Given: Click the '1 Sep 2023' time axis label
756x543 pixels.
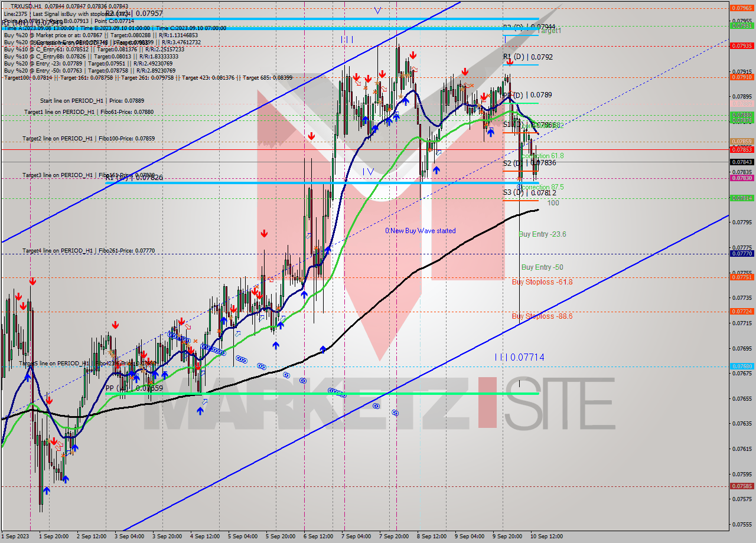Looking at the screenshot, I should click(x=14, y=537).
